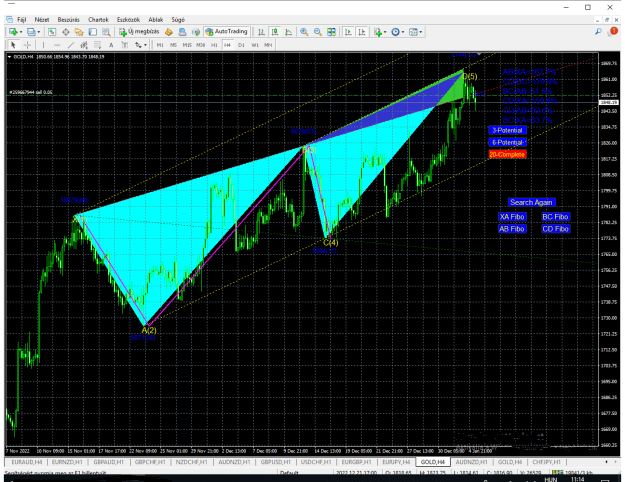
Task: Open the Beszúrás menu
Action: click(x=68, y=20)
